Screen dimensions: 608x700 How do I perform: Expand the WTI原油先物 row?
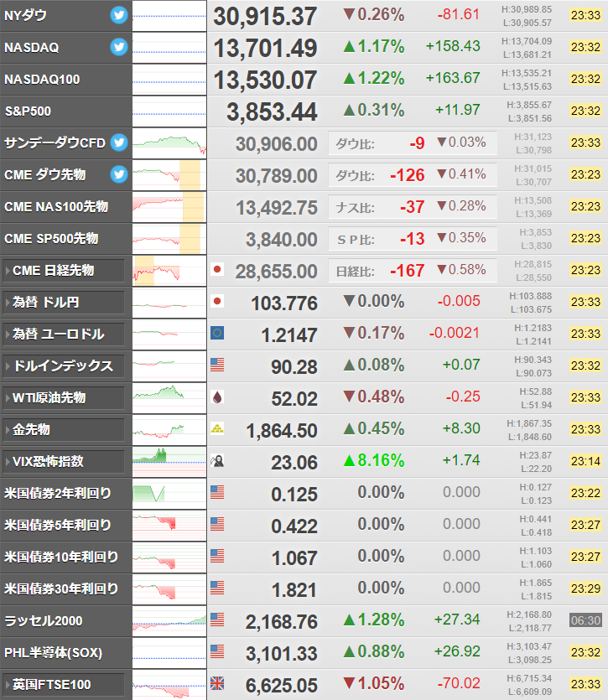[x=64, y=397]
